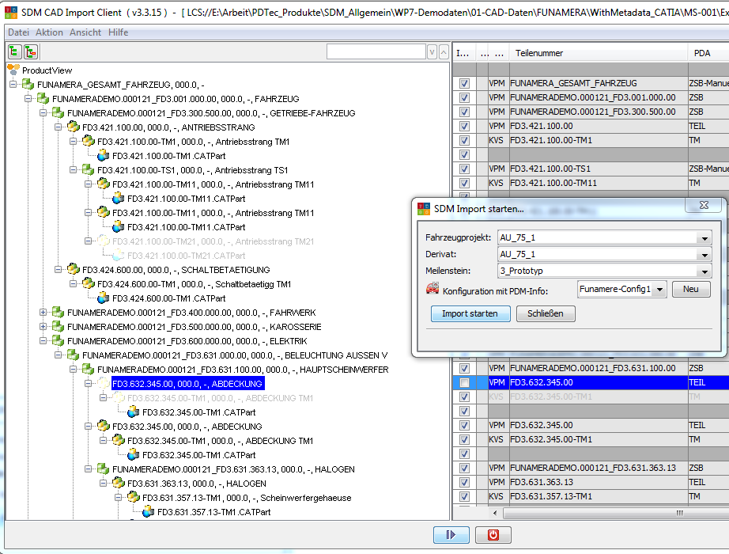Open the Hilfe menu
The height and width of the screenshot is (554, 729).
[118, 33]
